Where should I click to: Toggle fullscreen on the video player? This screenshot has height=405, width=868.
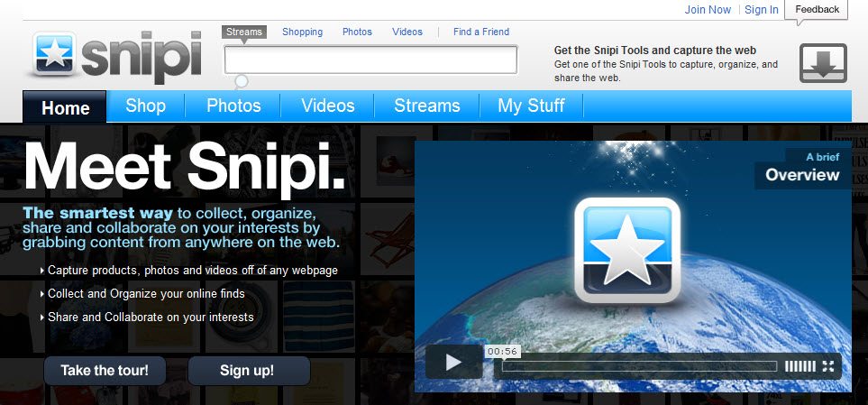(827, 366)
